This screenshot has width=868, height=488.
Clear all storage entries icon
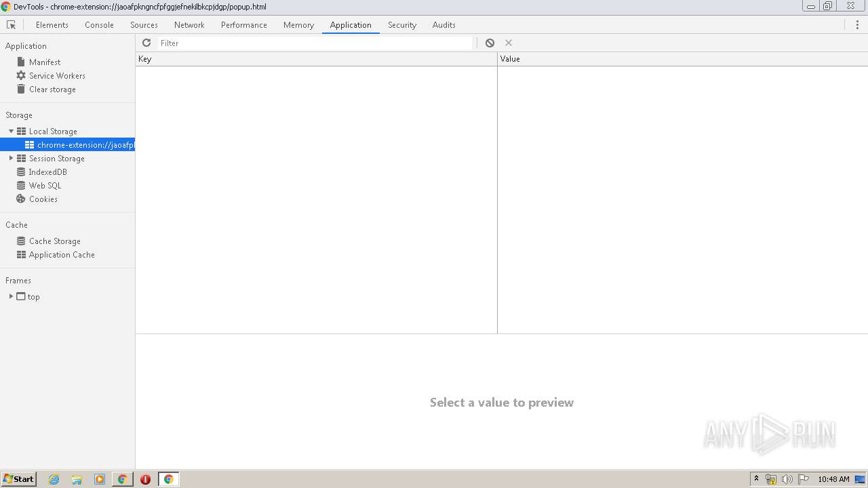point(490,43)
